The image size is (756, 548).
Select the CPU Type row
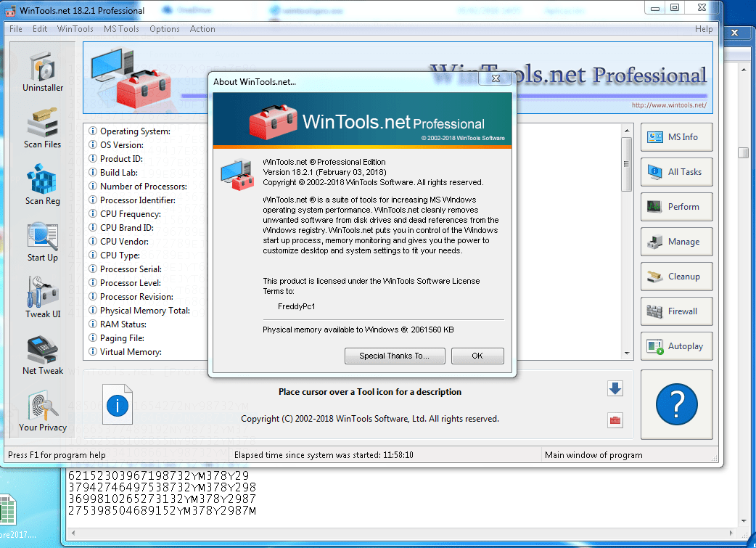pyautogui.click(x=114, y=255)
